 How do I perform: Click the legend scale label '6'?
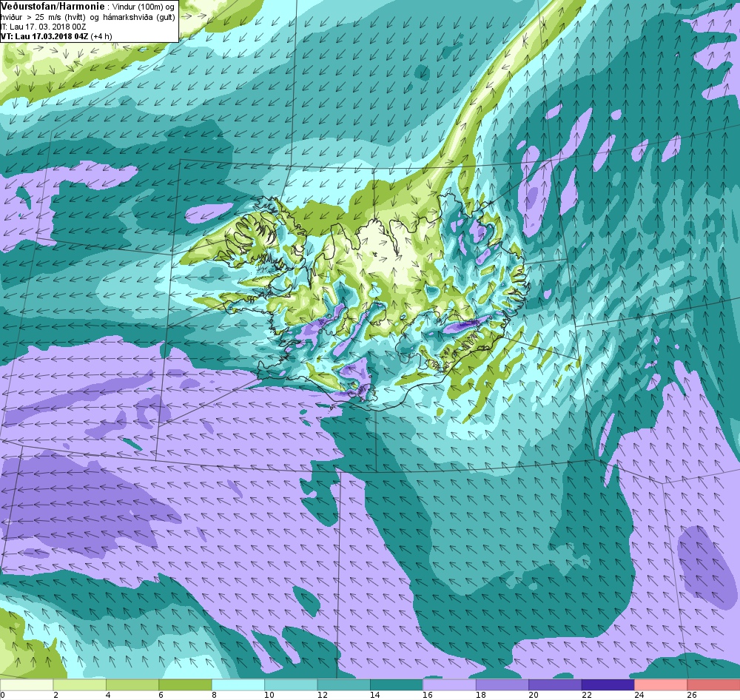point(161,694)
